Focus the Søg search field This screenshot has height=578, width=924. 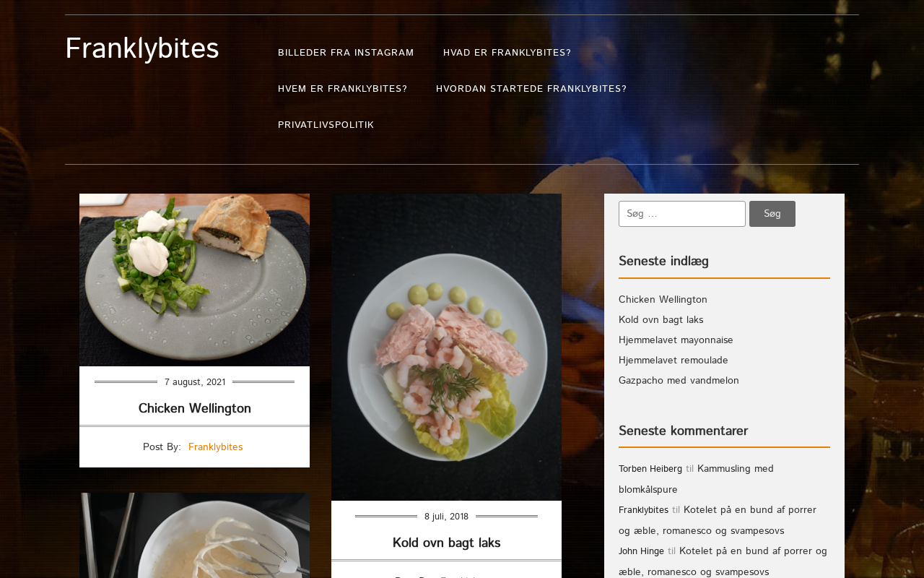[x=682, y=214]
